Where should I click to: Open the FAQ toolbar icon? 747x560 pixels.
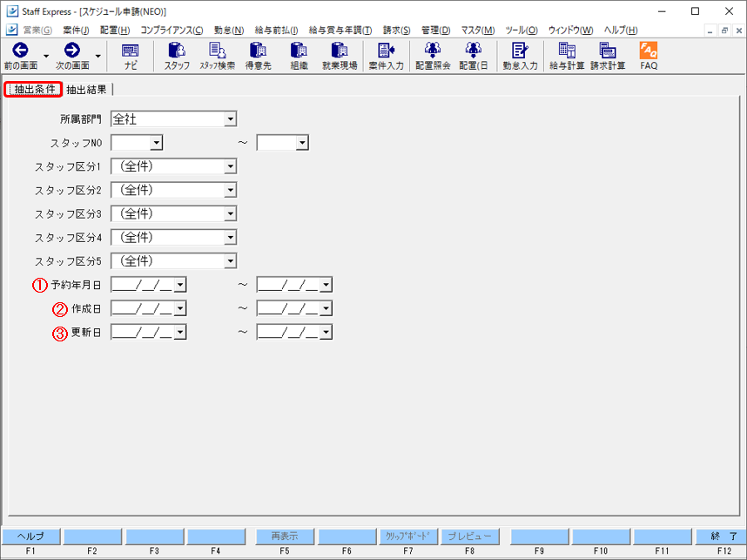click(x=649, y=50)
